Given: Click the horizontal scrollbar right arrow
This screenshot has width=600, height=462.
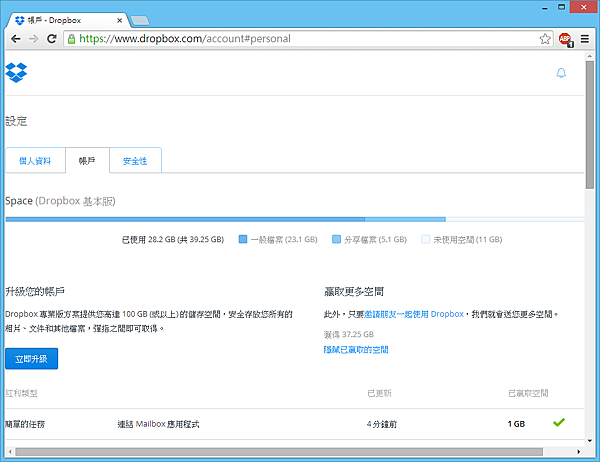Looking at the screenshot, I should click(578, 452).
